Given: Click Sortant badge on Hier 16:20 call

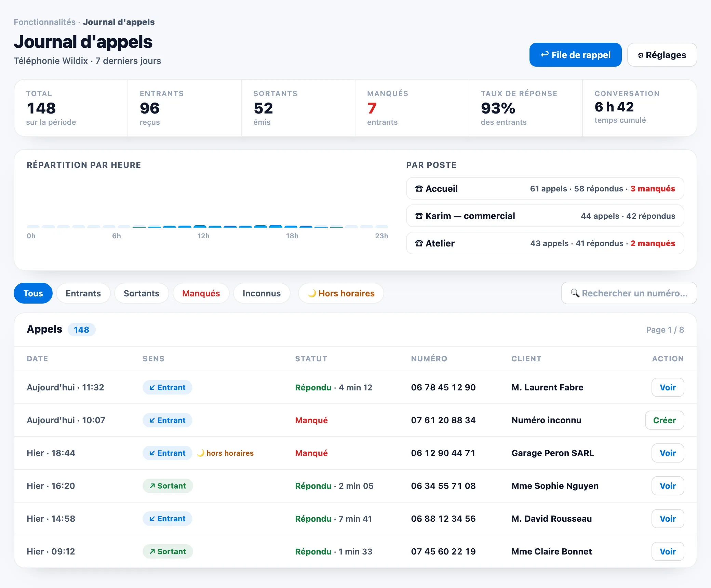Looking at the screenshot, I should click(167, 486).
